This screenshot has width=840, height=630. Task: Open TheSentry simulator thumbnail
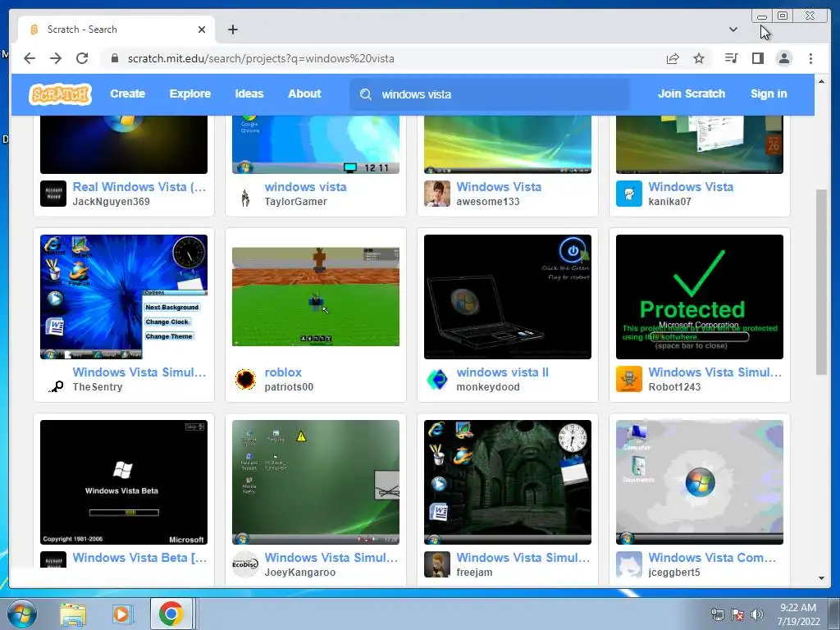tap(124, 297)
